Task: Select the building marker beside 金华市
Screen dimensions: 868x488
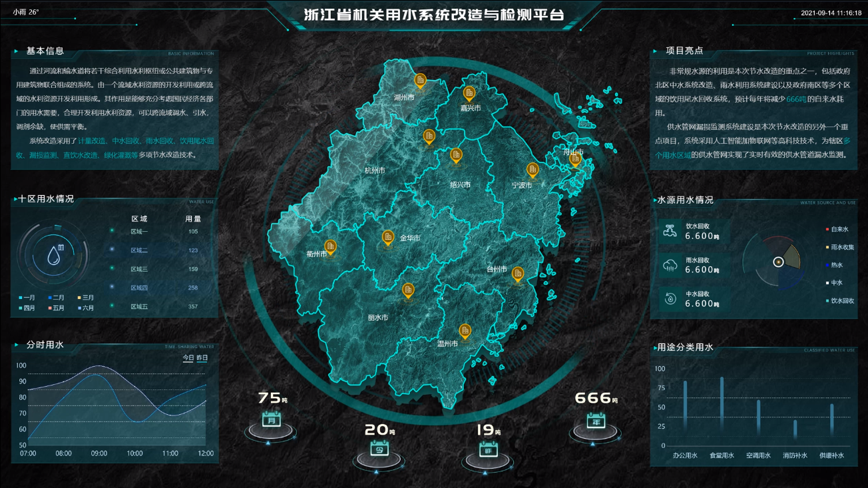Action: click(x=388, y=238)
